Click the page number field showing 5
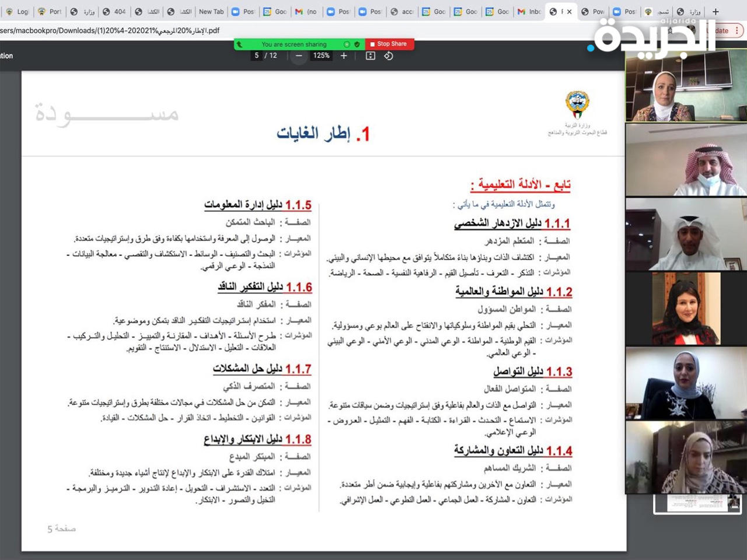The width and height of the screenshot is (747, 560). pos(257,55)
